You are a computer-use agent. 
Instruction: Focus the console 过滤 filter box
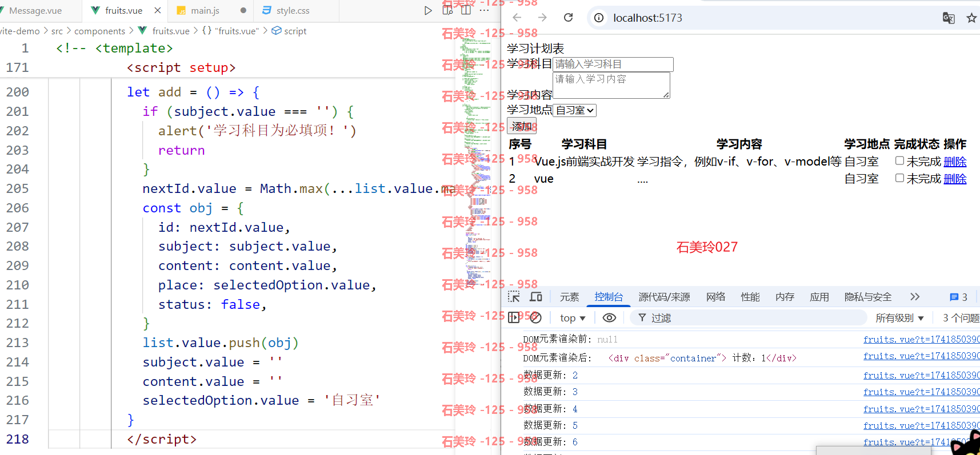pos(749,318)
